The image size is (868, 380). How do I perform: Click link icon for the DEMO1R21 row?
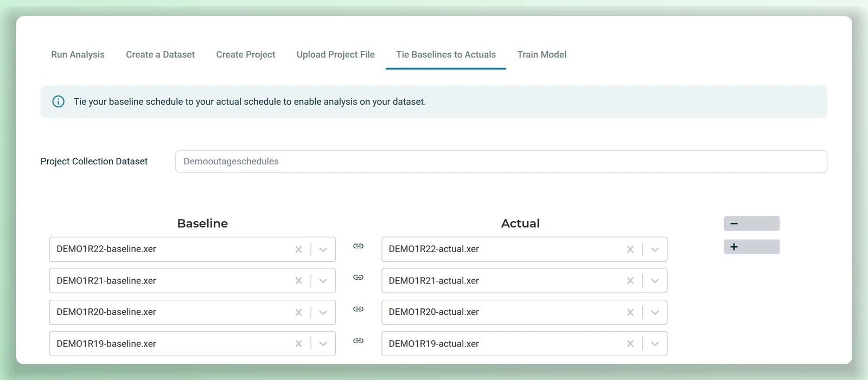[x=358, y=278]
